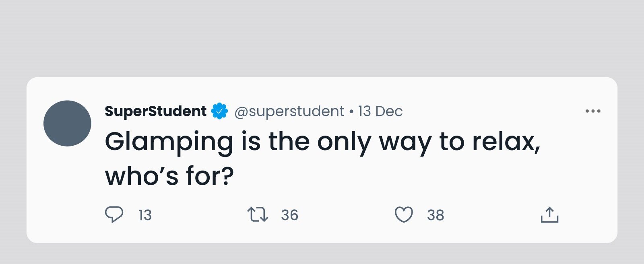Click the SuperStudent display name
The image size is (644, 264).
[x=155, y=111]
